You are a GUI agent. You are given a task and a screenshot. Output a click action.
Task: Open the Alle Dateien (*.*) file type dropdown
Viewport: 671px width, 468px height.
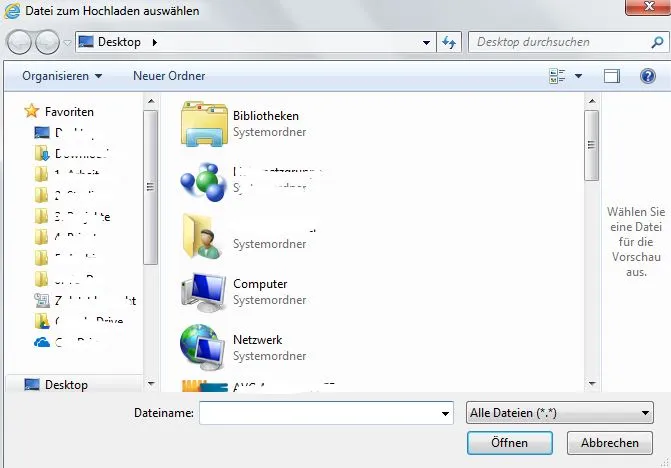pos(560,413)
